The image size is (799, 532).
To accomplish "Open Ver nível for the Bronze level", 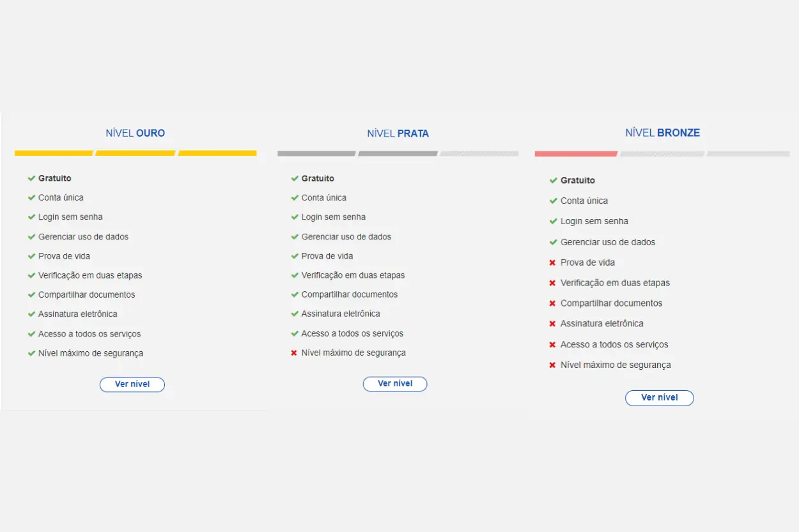I will click(x=659, y=398).
